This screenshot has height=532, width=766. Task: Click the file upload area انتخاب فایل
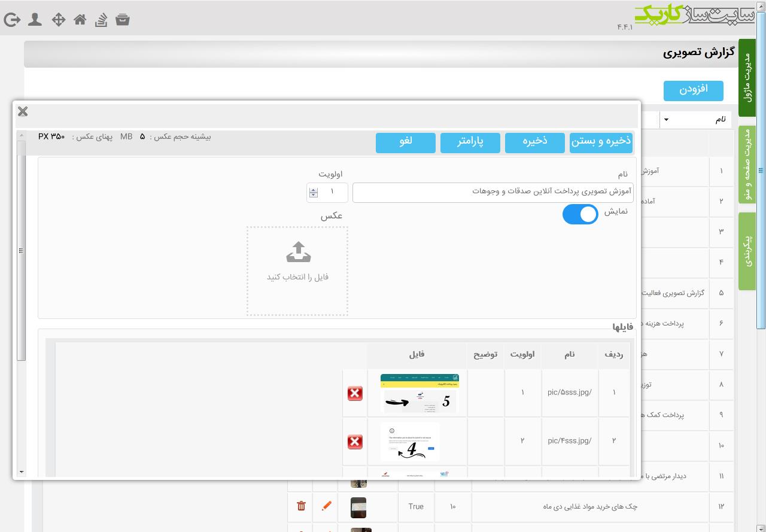(297, 271)
